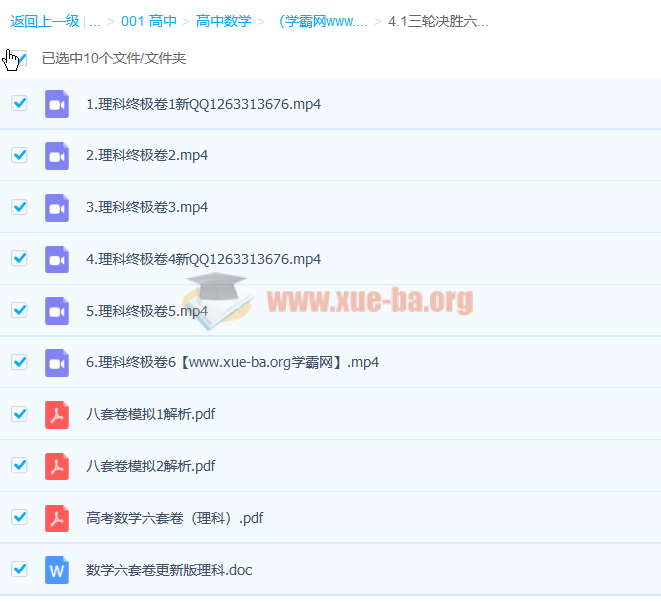
Task: Click video icon of 3.理科终极卷3.mp4
Action: [57, 207]
